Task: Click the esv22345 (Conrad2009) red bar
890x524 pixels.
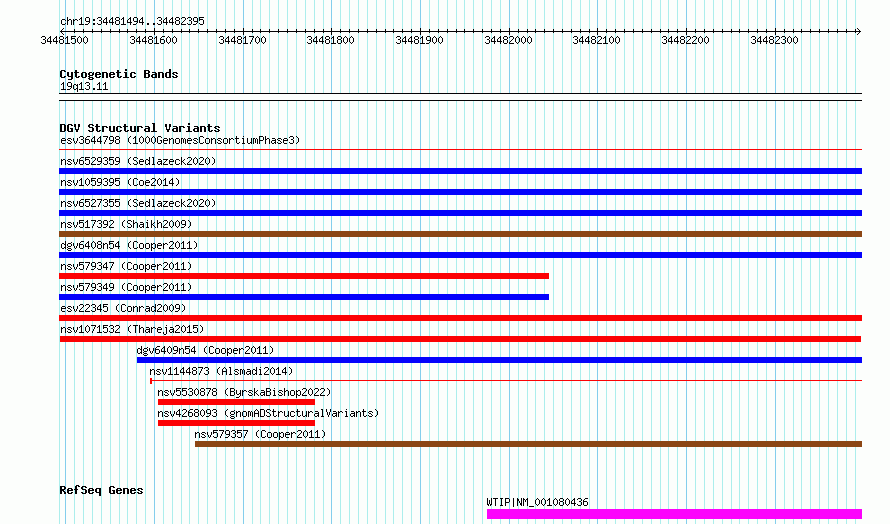Action: 460,318
